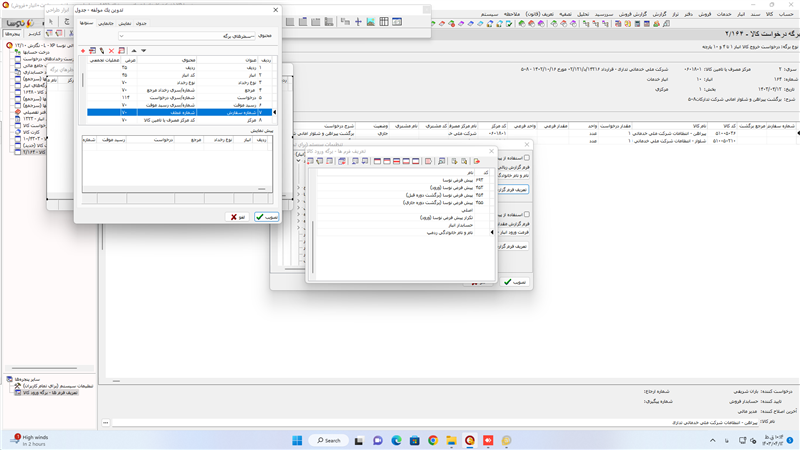The image size is (800, 450).
Task: Switch to the جانمایی tab
Action: 104,21
